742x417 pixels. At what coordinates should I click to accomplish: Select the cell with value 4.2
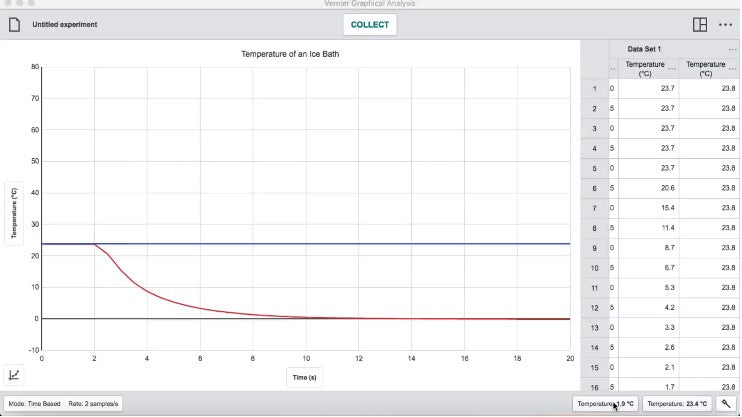pyautogui.click(x=649, y=307)
